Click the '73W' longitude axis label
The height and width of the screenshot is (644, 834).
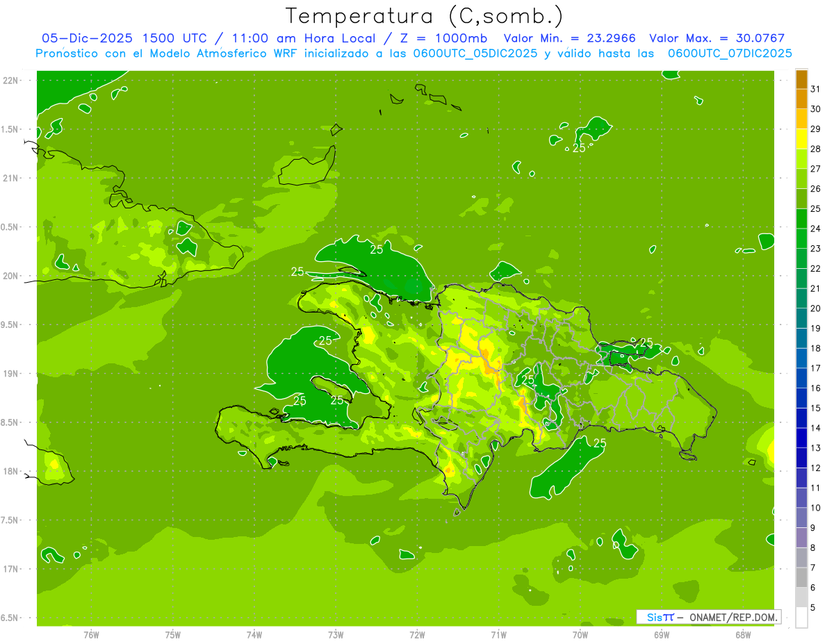pos(336,635)
